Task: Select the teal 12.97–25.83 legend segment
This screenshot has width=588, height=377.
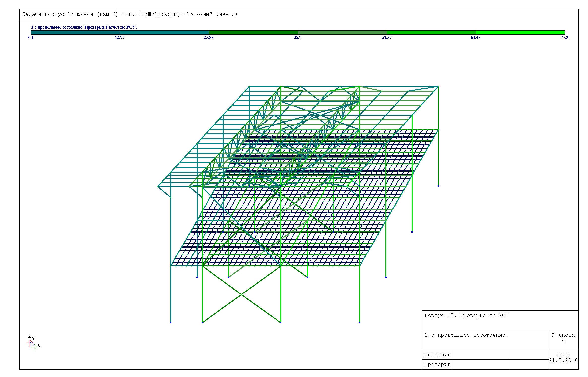Action: pos(164,32)
